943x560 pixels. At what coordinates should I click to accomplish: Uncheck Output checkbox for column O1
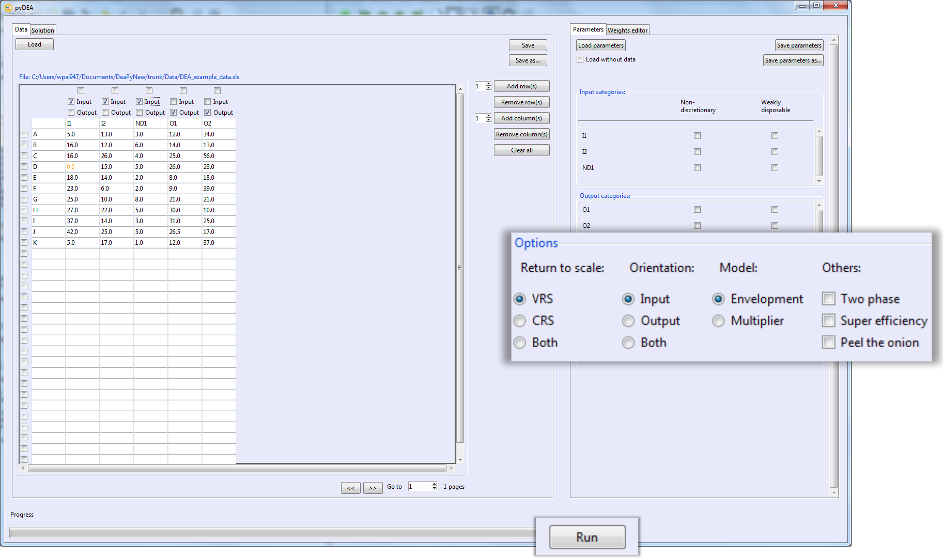click(x=174, y=113)
